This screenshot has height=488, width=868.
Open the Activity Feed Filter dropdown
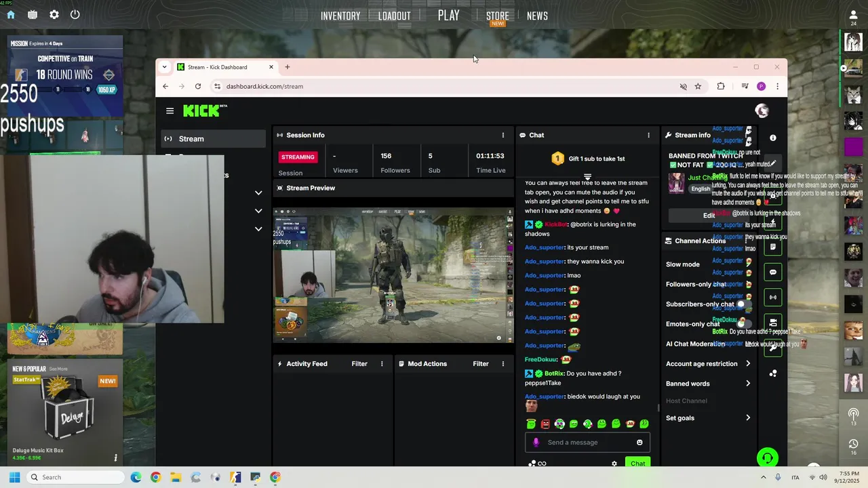pyautogui.click(x=359, y=364)
